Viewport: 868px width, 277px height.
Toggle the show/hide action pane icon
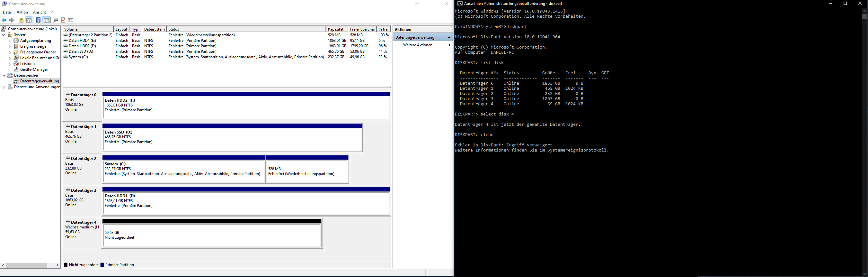tap(46, 20)
